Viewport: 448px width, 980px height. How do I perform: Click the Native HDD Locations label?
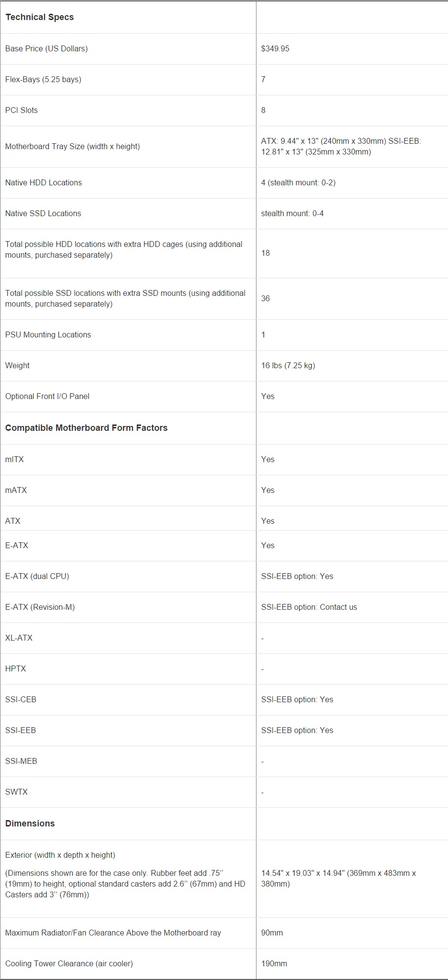[x=43, y=182]
